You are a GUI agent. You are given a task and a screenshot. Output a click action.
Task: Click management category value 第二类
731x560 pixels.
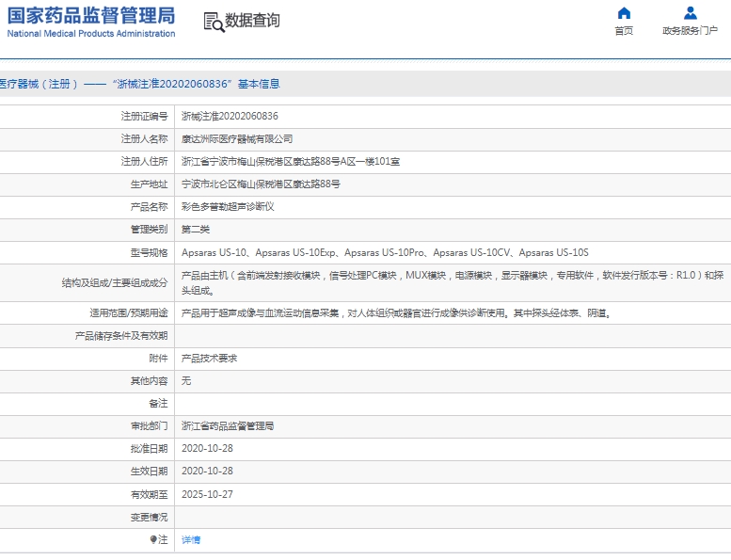[x=196, y=230]
